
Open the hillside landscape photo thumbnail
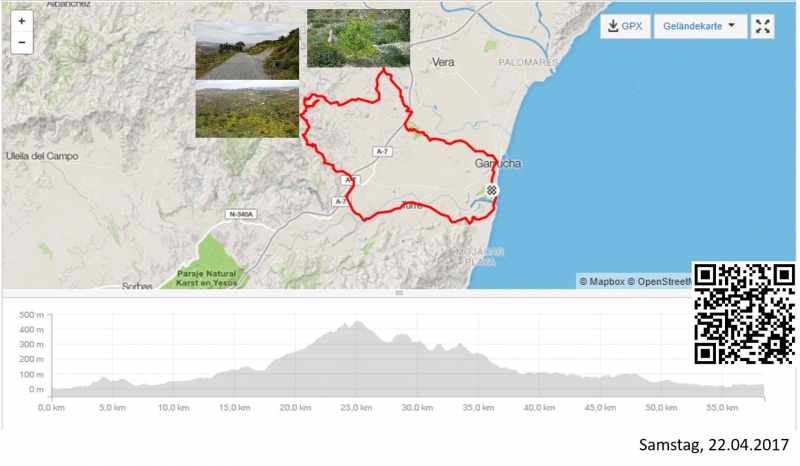pos(246,110)
